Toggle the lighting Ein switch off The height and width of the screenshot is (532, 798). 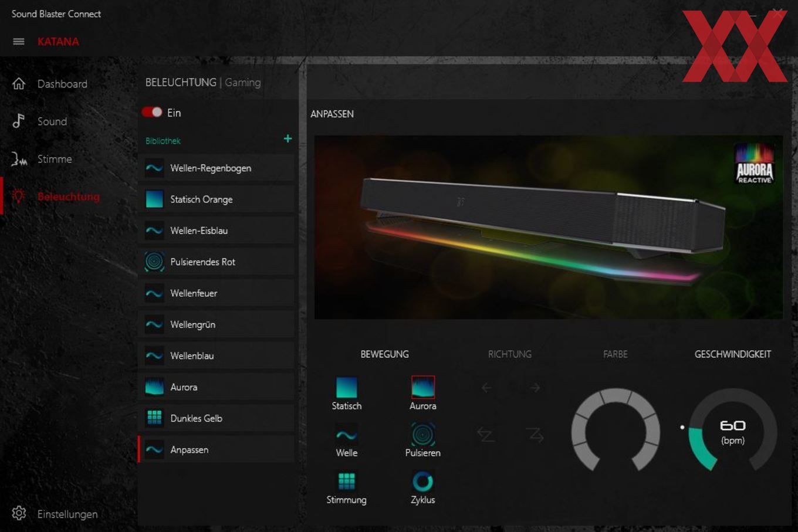pyautogui.click(x=152, y=112)
